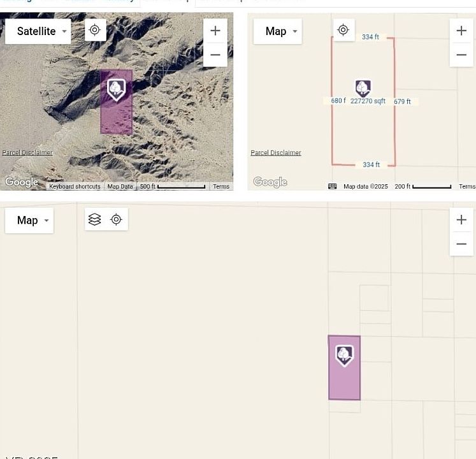Viewport: 476px width, 459px height.
Task: Zoom in on the parcel dimensions map
Action: (461, 31)
